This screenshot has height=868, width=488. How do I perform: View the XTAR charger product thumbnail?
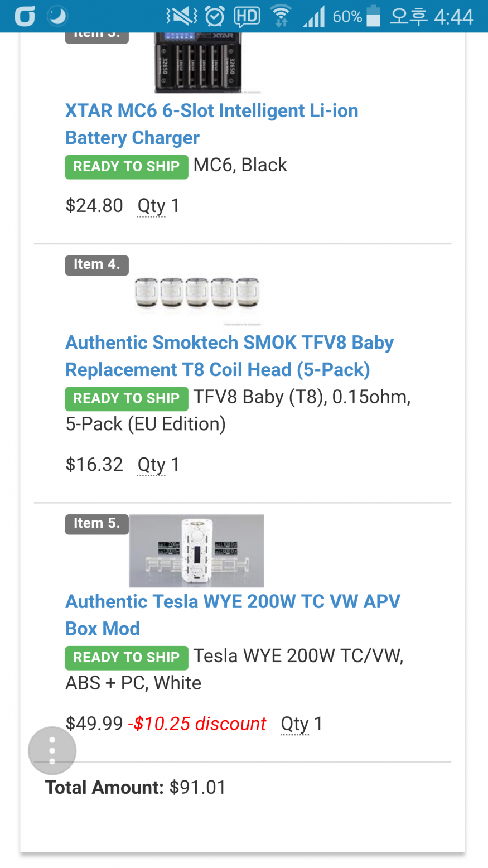pyautogui.click(x=207, y=62)
